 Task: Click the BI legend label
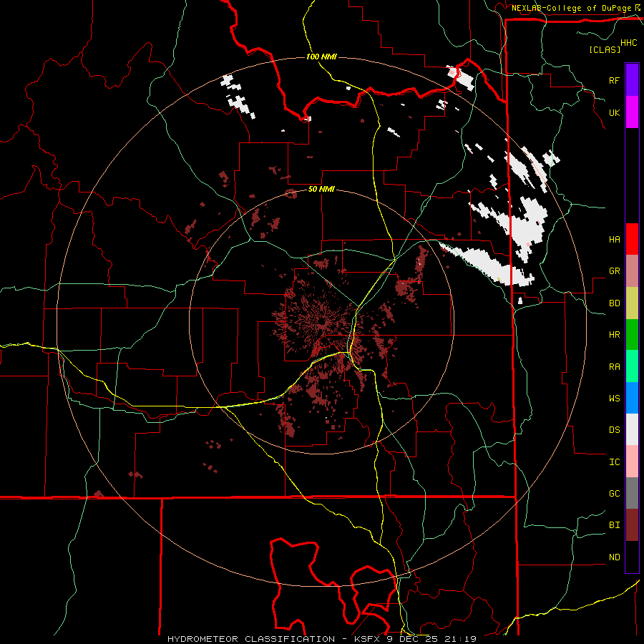(614, 525)
